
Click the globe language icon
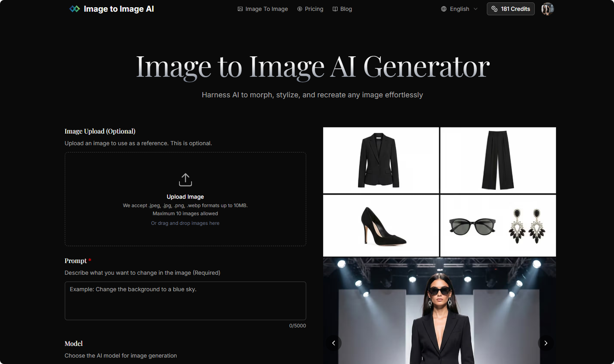pos(445,8)
